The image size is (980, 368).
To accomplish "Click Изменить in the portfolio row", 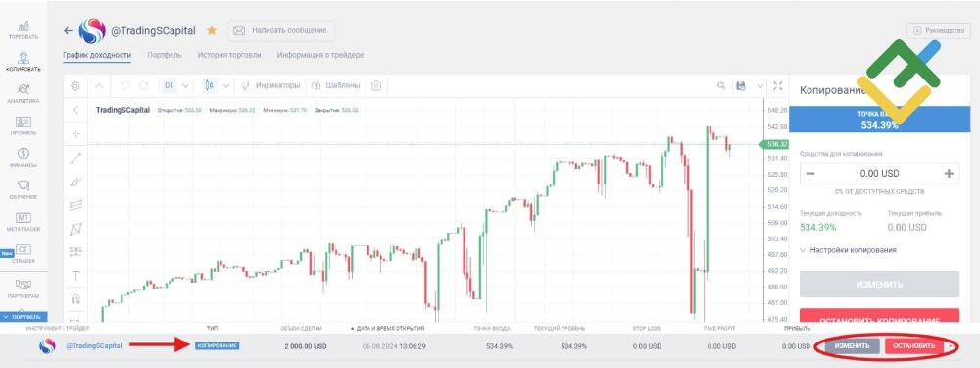I will click(852, 346).
